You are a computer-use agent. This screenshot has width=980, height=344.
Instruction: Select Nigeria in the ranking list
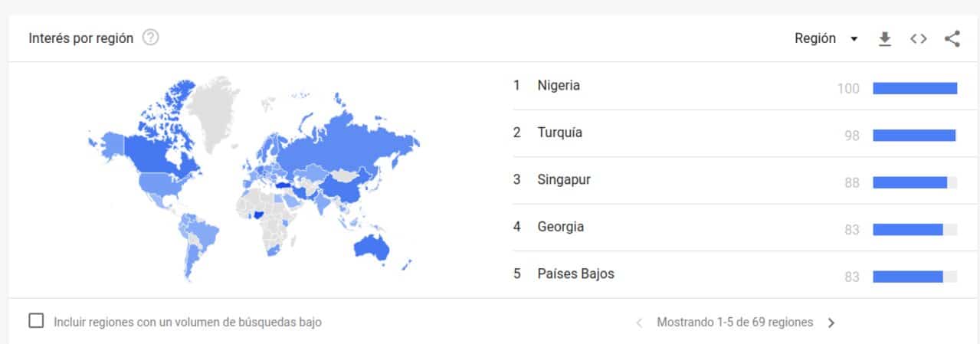[x=559, y=86]
